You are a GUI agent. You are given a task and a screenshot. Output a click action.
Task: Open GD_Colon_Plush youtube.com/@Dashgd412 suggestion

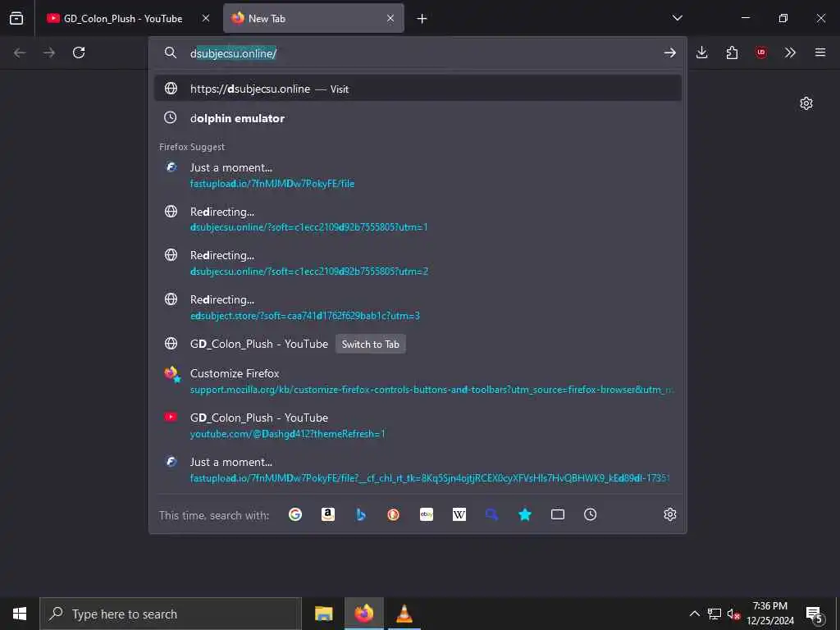pos(418,426)
